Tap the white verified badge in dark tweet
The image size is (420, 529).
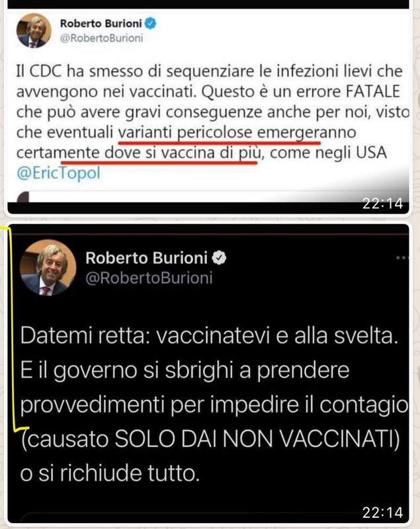point(219,258)
